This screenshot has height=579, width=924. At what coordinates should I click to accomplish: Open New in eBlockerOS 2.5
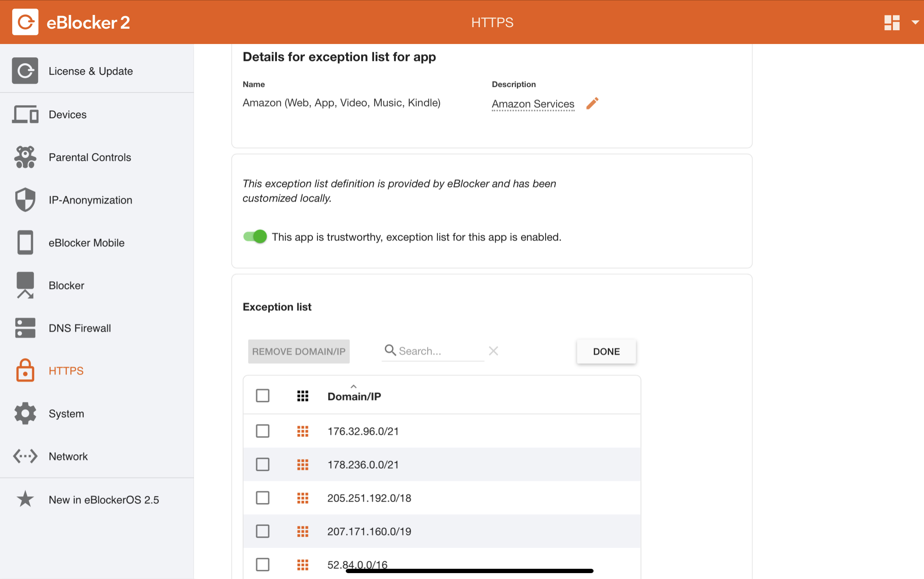pos(104,500)
